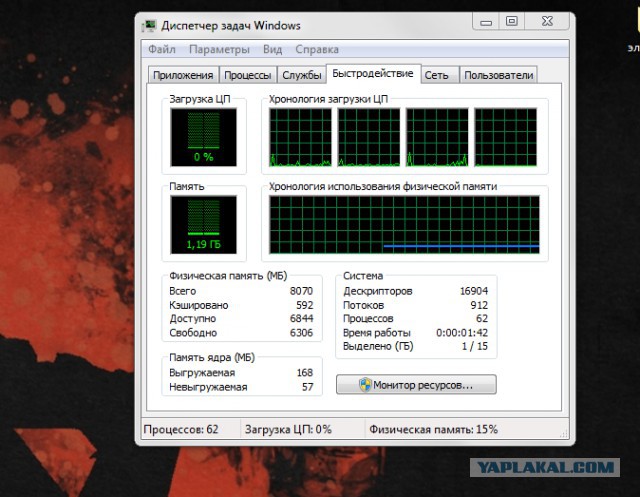Click the first CPU core history graph
The image size is (640, 497).
pos(300,138)
